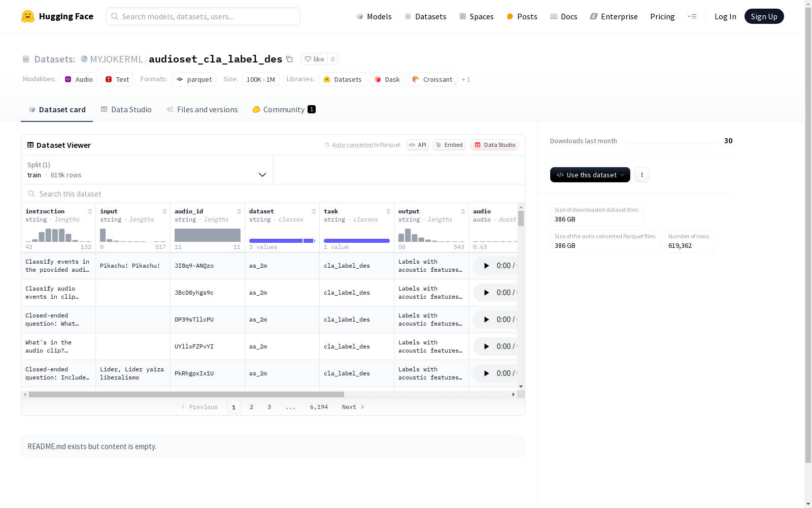The height and width of the screenshot is (508, 812).
Task: Go to page 2 of results
Action: [x=251, y=407]
